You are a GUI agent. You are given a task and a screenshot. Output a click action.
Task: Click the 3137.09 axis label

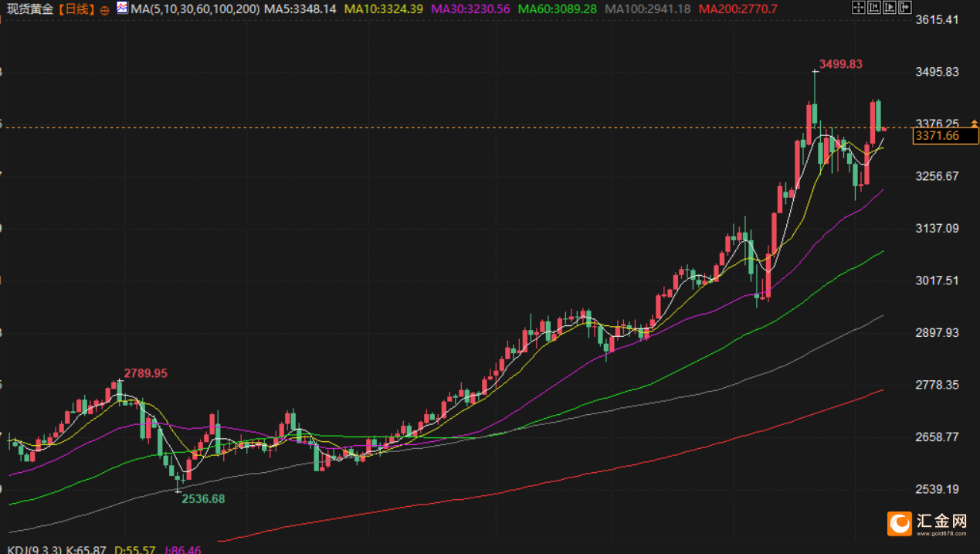point(936,228)
